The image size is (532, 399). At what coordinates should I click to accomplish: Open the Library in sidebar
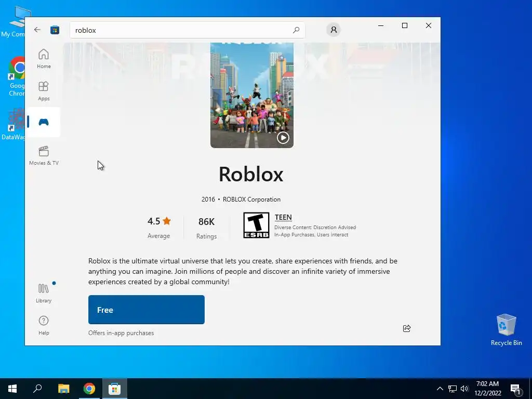pos(44,293)
